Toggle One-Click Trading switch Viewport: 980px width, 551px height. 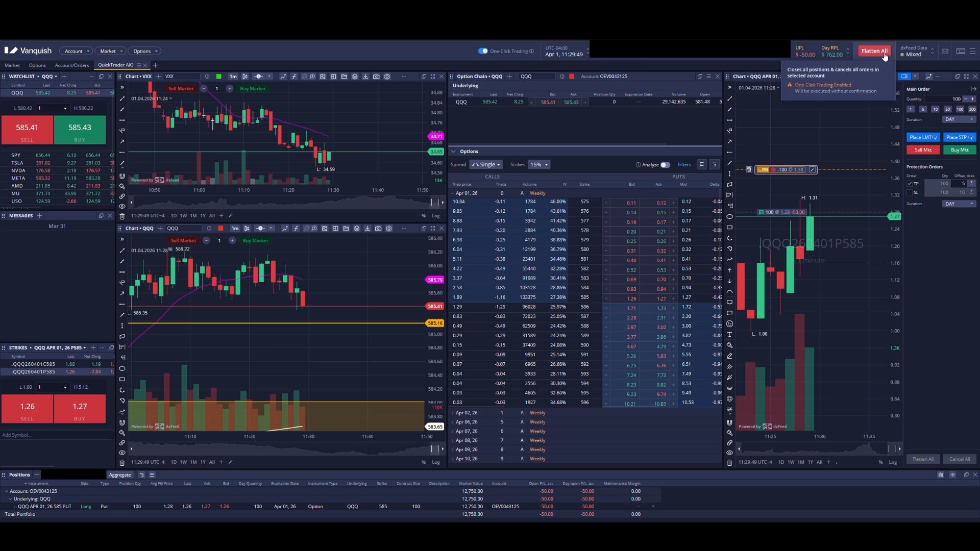pyautogui.click(x=482, y=51)
